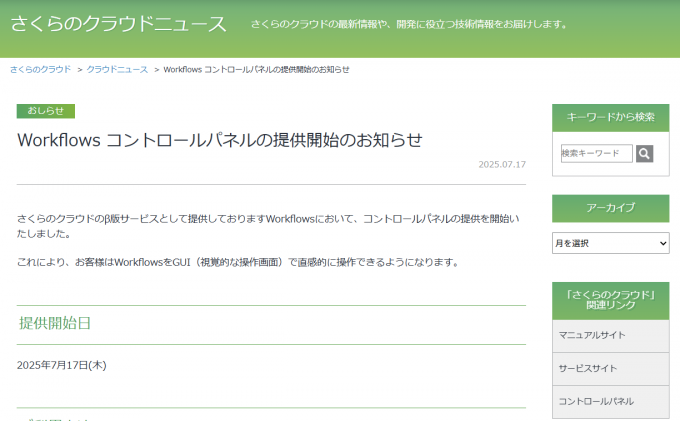680x421 pixels.
Task: Click the キーワードから検索 sidebar heading
Action: (x=611, y=117)
